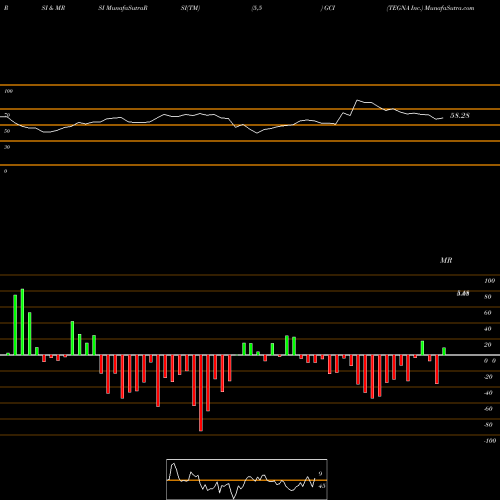
Task: Click the ') GCI' ticker text
Action: point(328,8)
